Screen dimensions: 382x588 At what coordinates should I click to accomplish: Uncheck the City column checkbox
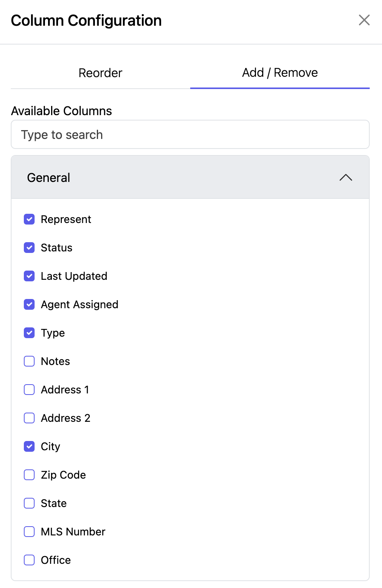29,446
